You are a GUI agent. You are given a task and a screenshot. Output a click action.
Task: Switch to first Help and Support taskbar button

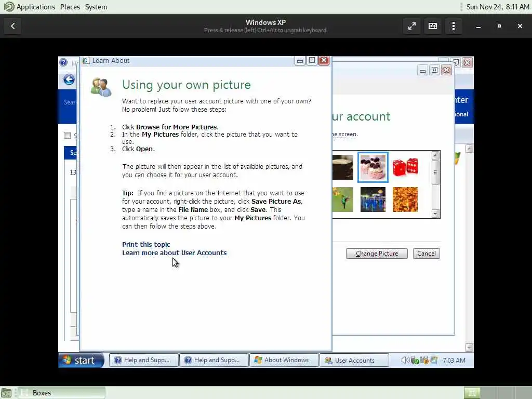(x=143, y=361)
